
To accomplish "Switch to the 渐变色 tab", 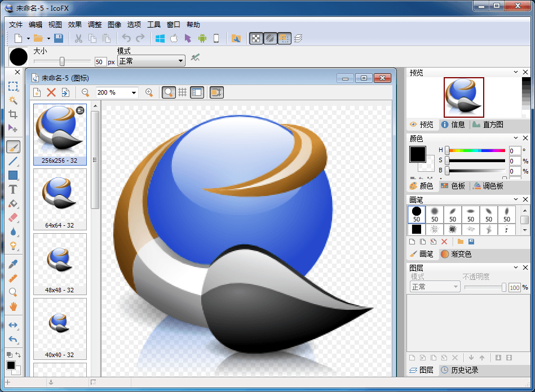I will tap(456, 254).
